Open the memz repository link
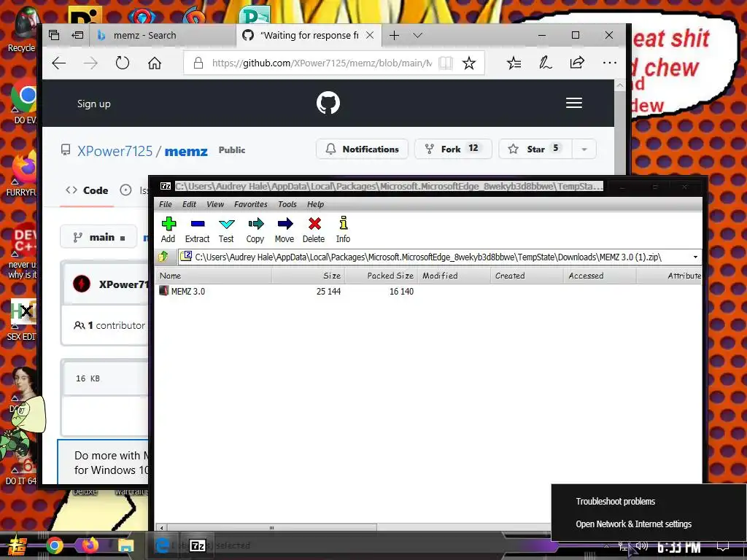 click(x=186, y=152)
